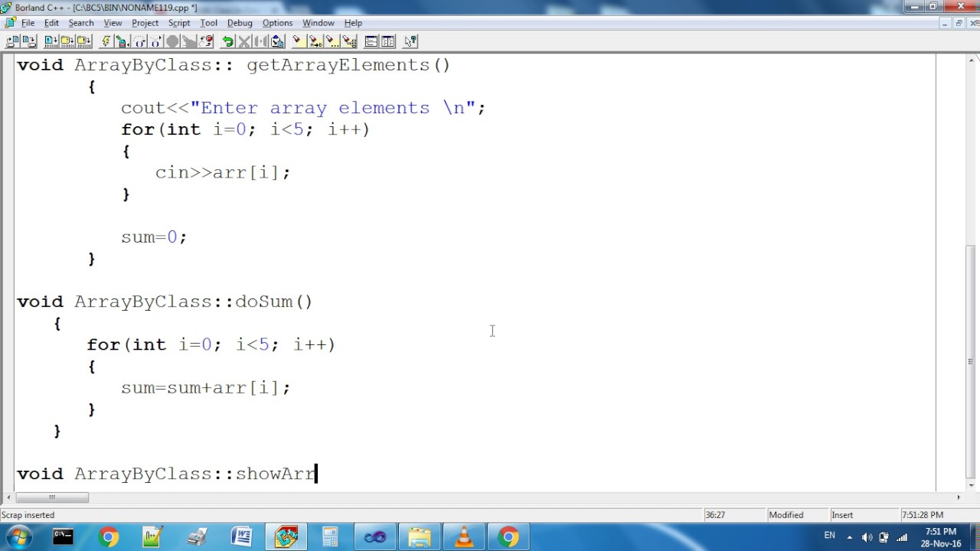Open the View menu
The width and height of the screenshot is (980, 551).
[x=113, y=23]
